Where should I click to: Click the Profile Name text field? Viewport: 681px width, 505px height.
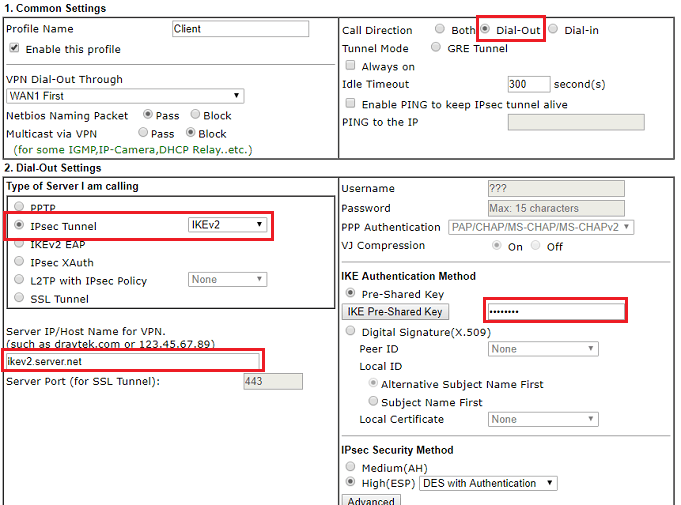[240, 29]
